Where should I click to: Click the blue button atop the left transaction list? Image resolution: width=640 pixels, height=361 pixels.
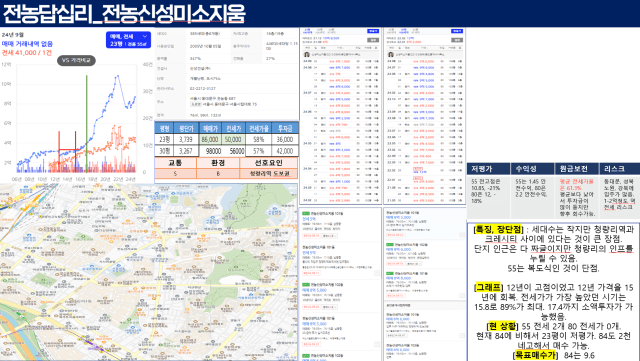[x=373, y=31]
